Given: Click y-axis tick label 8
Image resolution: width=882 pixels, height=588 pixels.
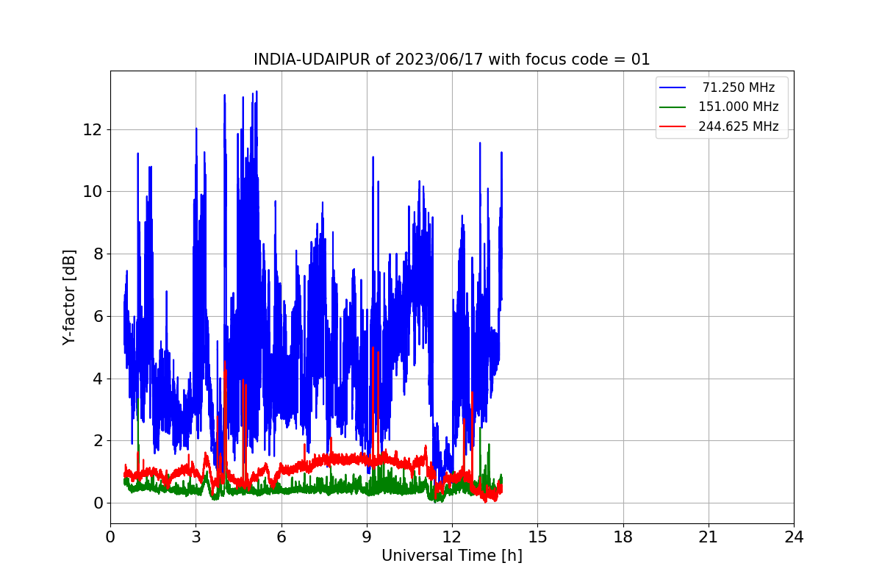Looking at the screenshot, I should (98, 254).
